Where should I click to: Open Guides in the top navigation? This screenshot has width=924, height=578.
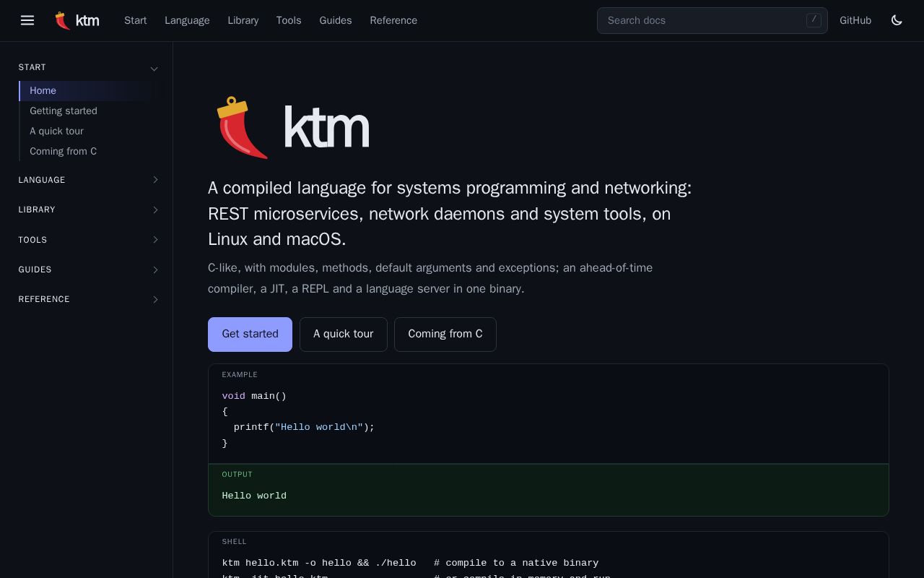[x=336, y=20]
